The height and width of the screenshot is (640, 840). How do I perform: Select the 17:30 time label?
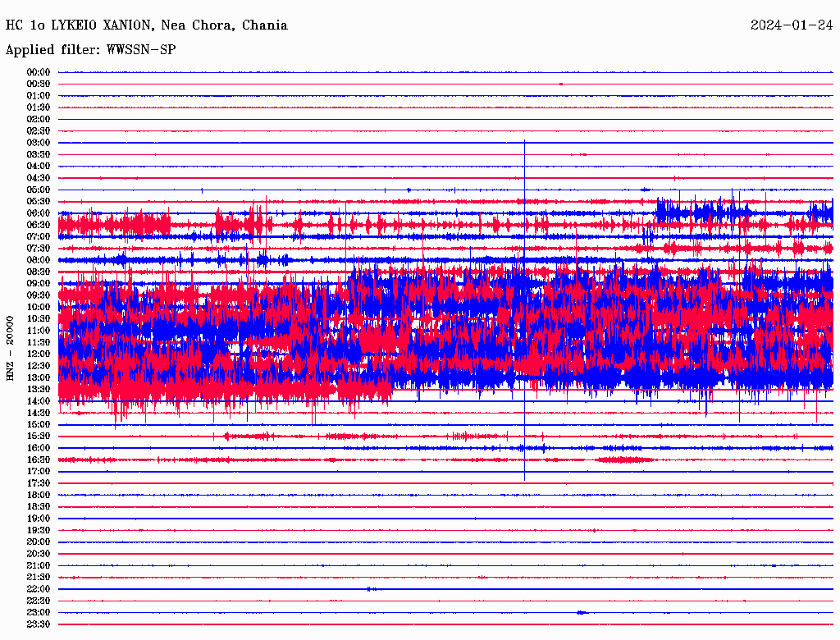pyautogui.click(x=39, y=483)
